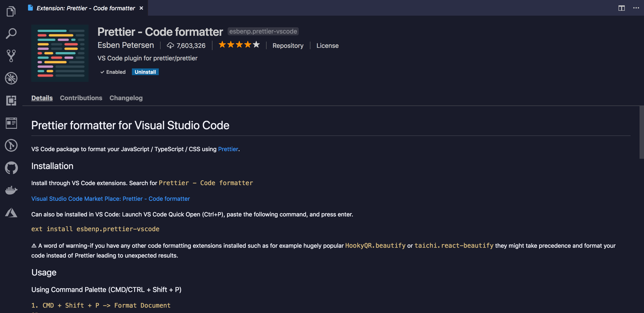Open the GitHub view in activity bar
The image size is (644, 313).
[x=11, y=168]
